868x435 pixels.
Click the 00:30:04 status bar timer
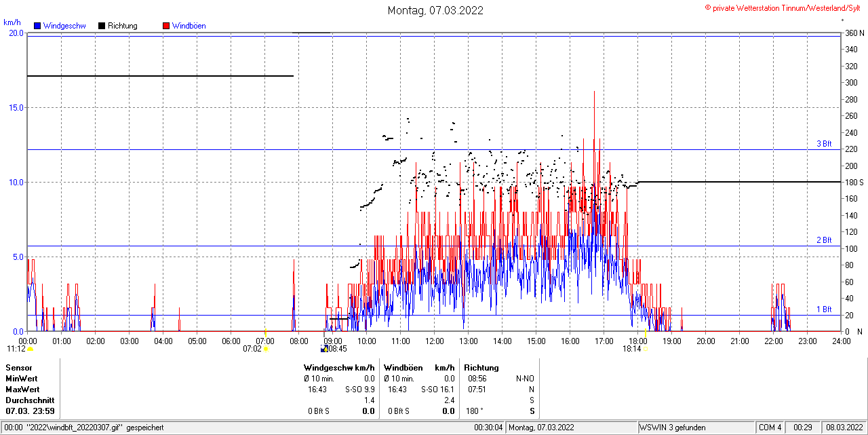488,428
